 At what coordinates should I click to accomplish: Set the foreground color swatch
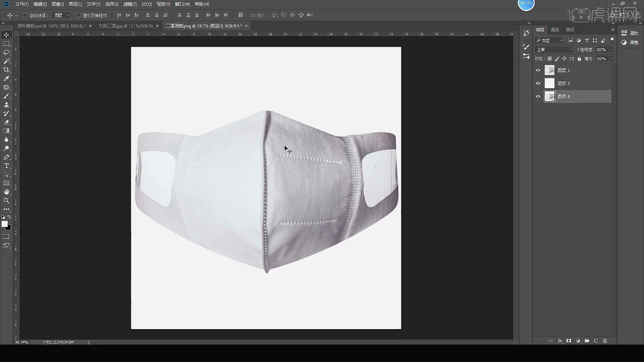[x=4, y=224]
